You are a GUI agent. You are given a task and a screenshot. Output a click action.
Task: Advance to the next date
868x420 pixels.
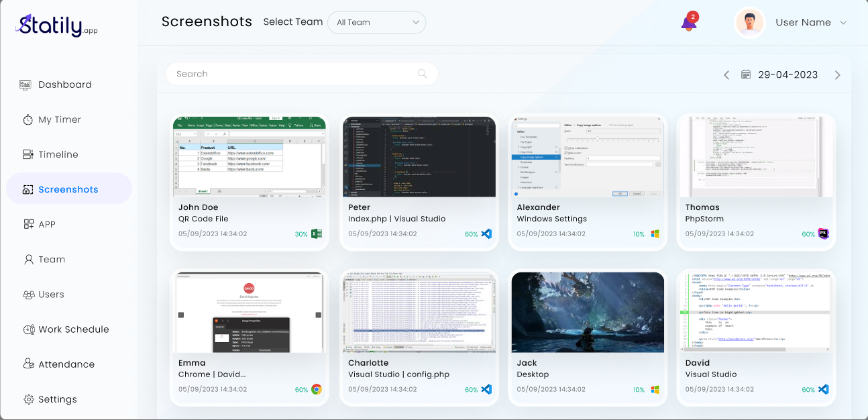[x=838, y=74]
